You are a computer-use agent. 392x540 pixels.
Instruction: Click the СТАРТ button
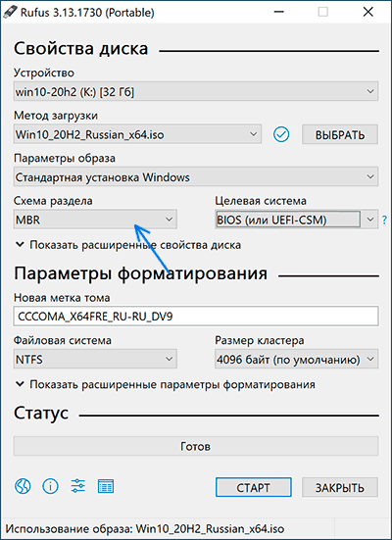coord(254,487)
